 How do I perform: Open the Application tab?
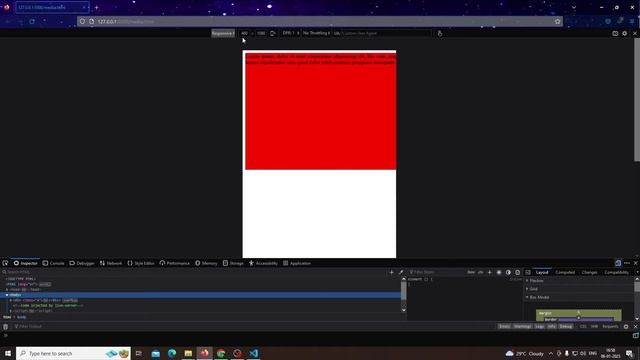click(x=297, y=263)
